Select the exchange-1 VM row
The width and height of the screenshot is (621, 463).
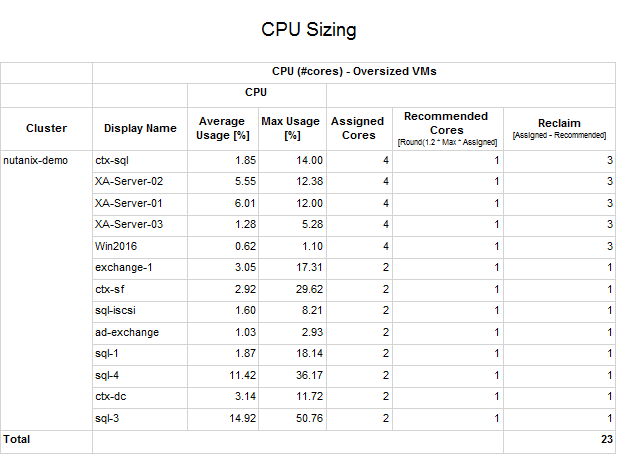(x=123, y=268)
